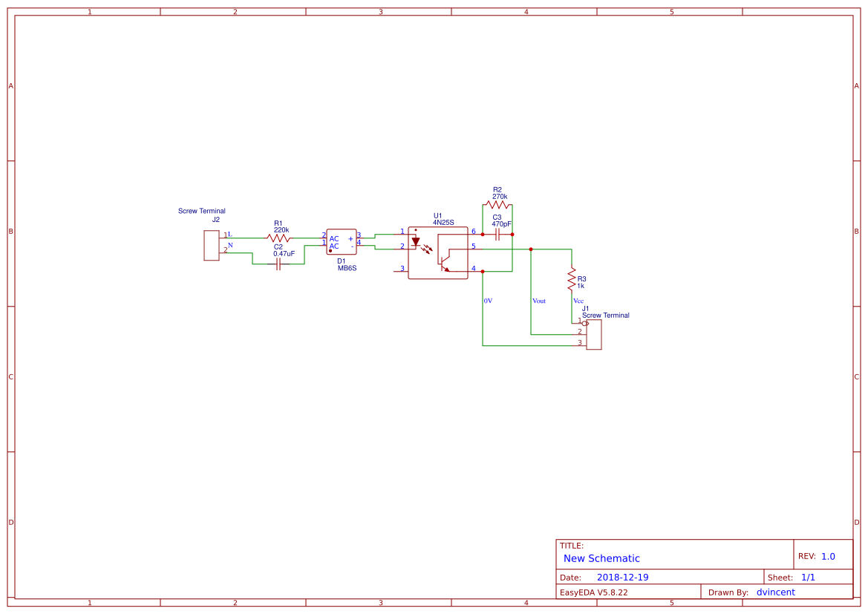Select the U1 4N25S optocoupler symbol
The width and height of the screenshot is (868, 614).
(x=438, y=252)
